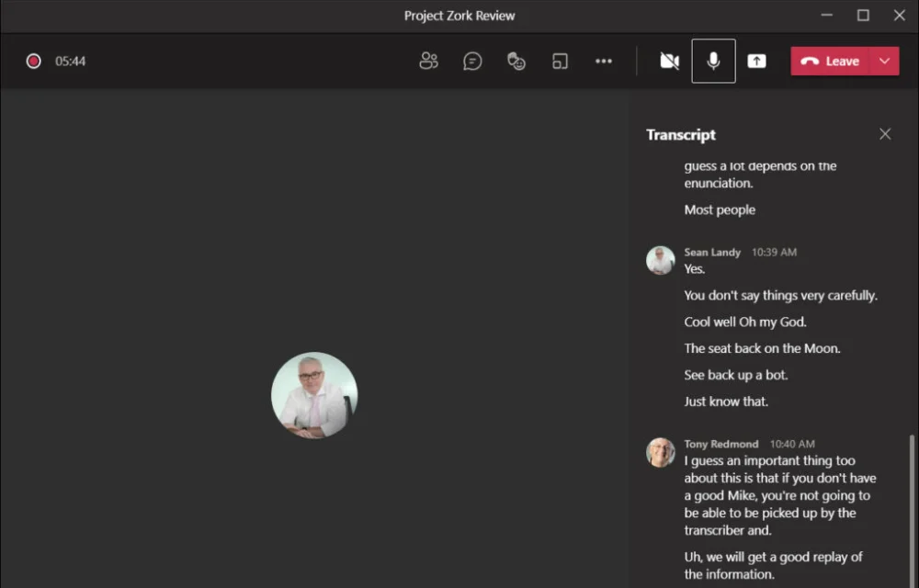
Task: Click the Project Zork Review title bar
Action: pyautogui.click(x=459, y=16)
